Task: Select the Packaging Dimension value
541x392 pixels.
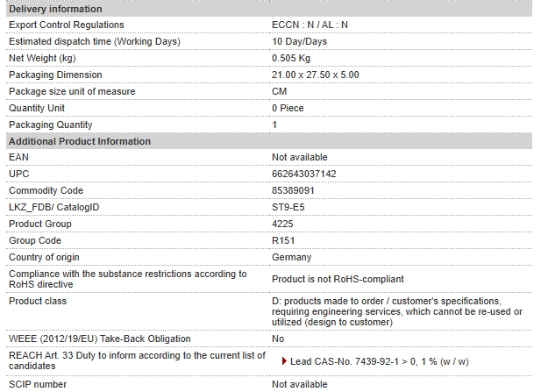Action: (315, 75)
